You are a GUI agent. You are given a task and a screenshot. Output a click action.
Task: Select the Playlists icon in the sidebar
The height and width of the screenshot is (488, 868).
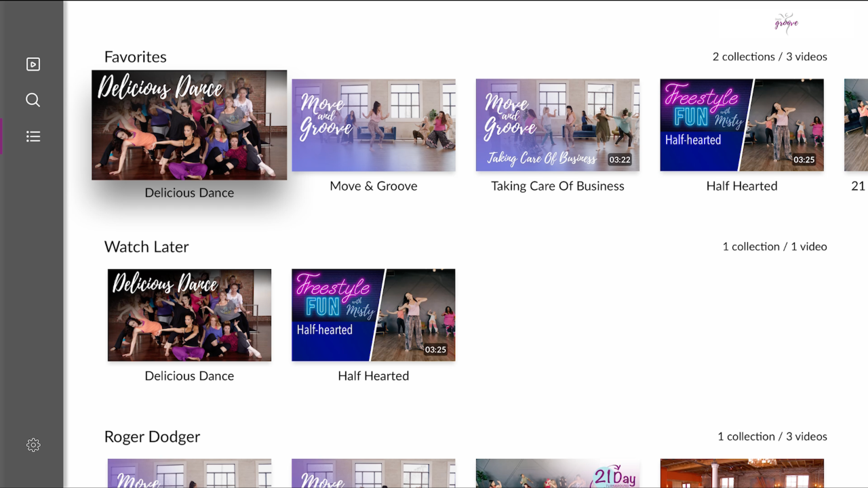pyautogui.click(x=33, y=136)
